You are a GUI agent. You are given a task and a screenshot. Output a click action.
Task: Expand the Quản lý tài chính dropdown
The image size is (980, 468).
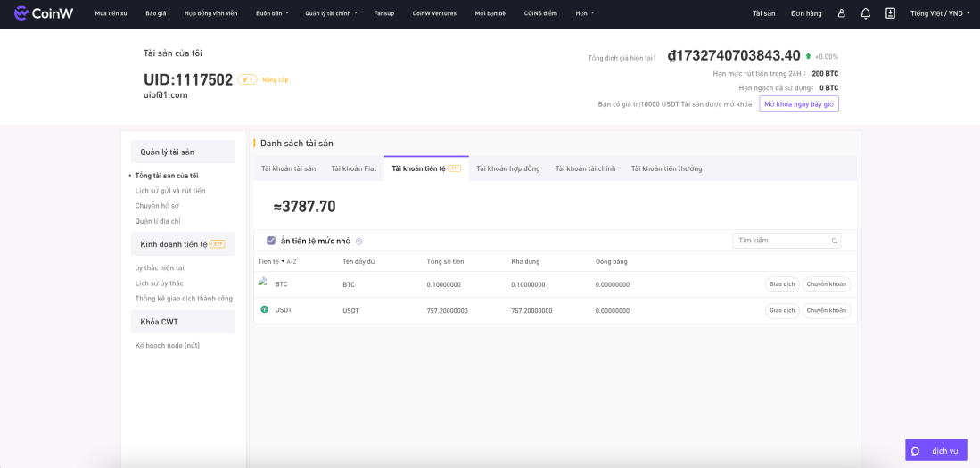pyautogui.click(x=331, y=13)
